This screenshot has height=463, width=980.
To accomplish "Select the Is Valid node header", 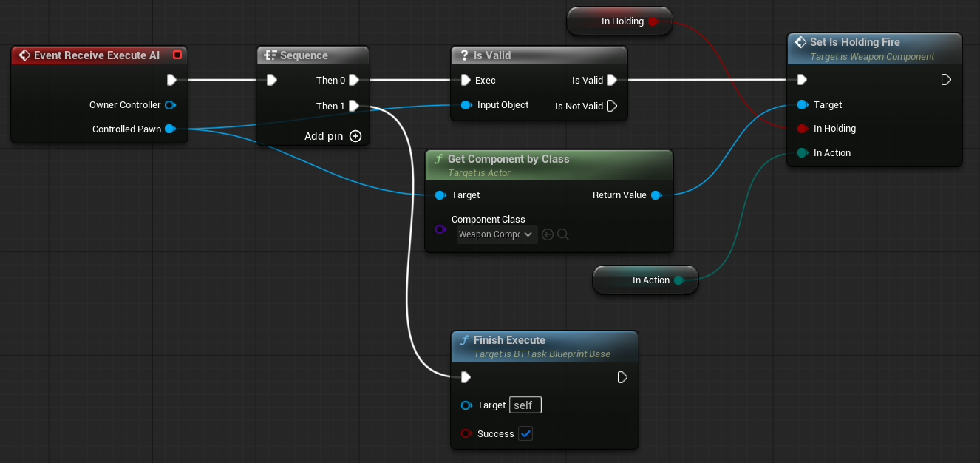I will pos(491,55).
